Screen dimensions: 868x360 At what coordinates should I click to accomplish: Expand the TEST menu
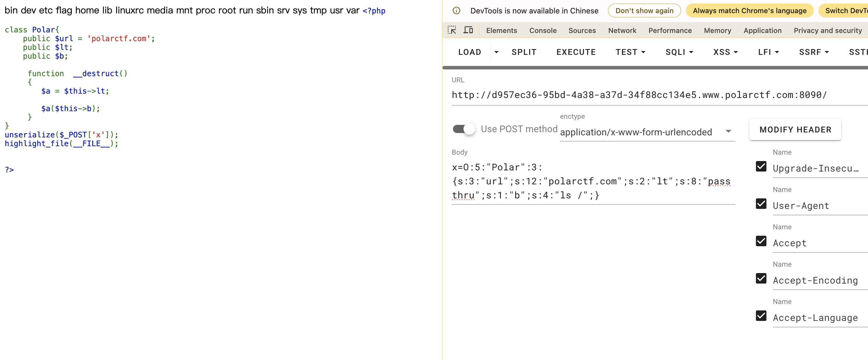(630, 52)
